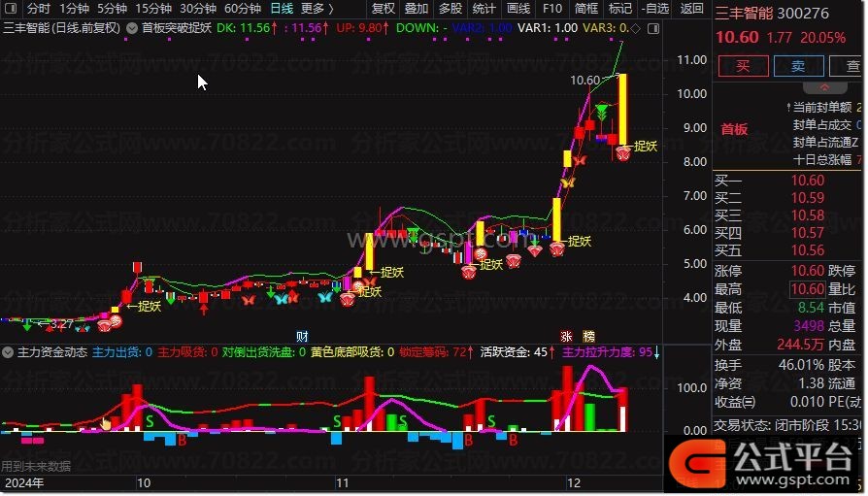Open dropdown beside 主力资金动态 indicator
This screenshot has height=496, width=868.
(x=8, y=352)
